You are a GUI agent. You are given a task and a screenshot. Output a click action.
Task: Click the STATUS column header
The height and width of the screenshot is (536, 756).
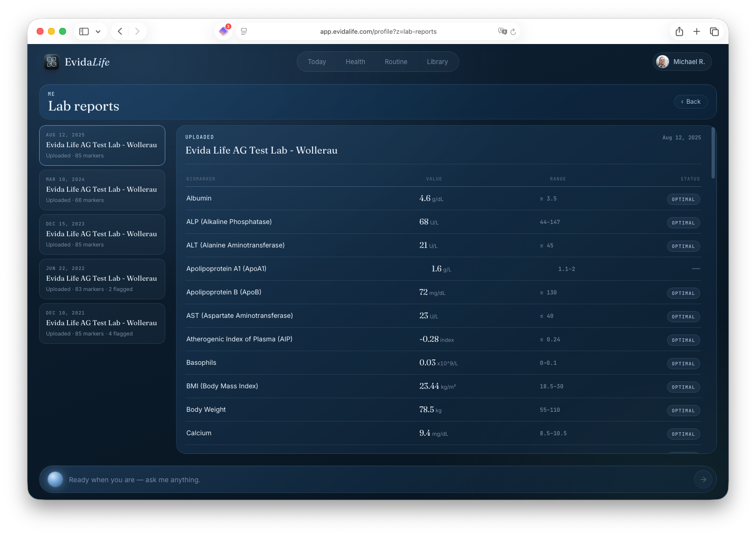pyautogui.click(x=690, y=179)
